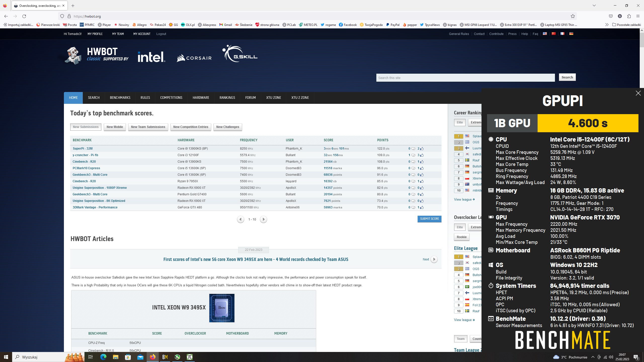644x362 pixels.
Task: Open the GPUPI pi icon in taskbar
Action: pos(190,357)
